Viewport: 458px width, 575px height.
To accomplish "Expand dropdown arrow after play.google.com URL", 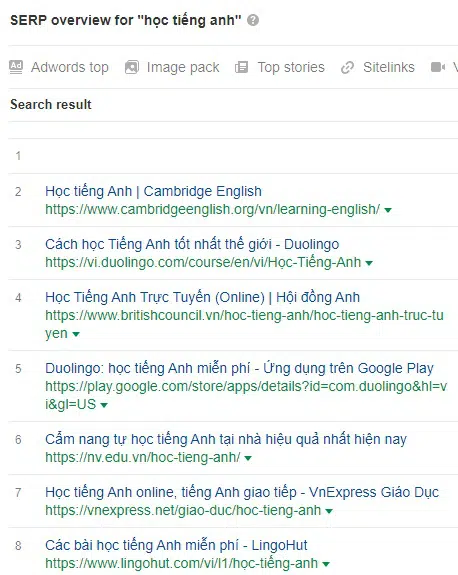I will [x=104, y=405].
